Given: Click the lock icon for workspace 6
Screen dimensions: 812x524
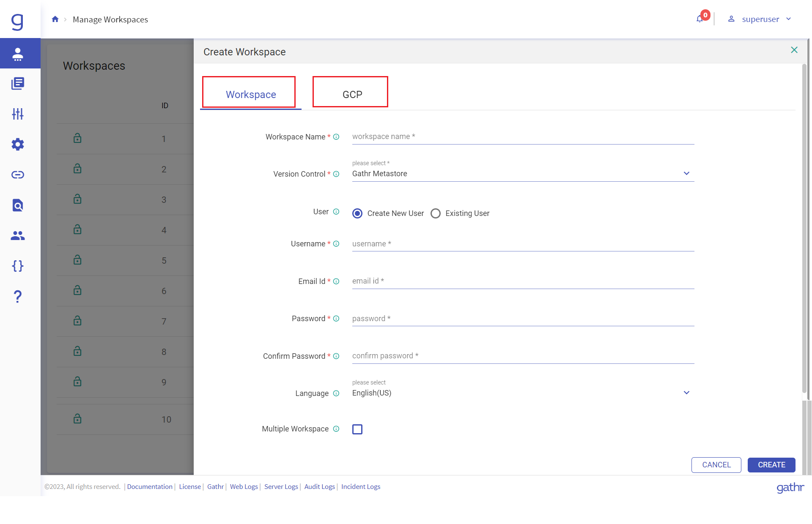Looking at the screenshot, I should click(x=77, y=290).
